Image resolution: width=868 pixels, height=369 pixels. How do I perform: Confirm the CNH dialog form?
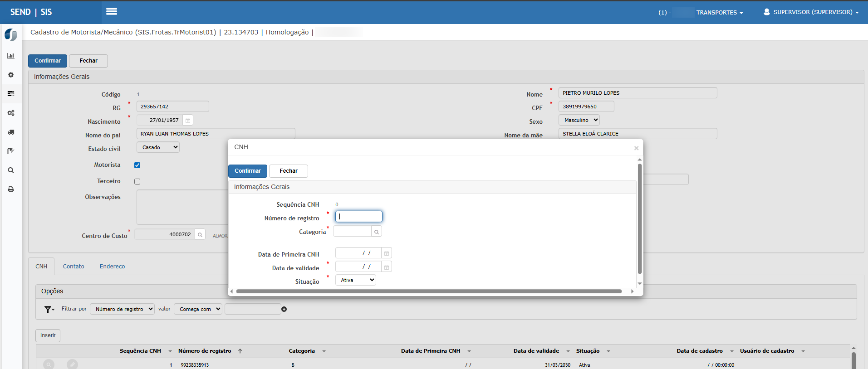tap(248, 171)
